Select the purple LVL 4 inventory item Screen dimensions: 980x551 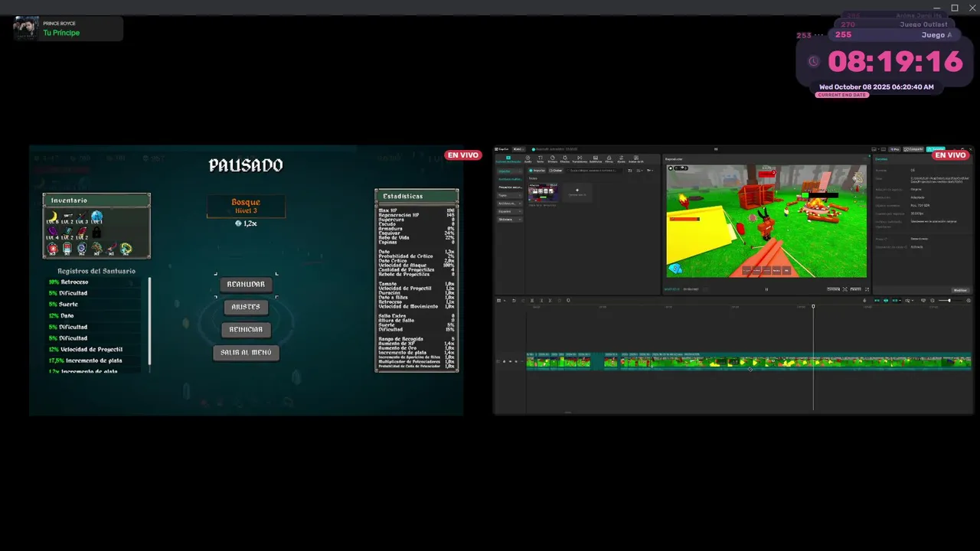click(x=52, y=233)
